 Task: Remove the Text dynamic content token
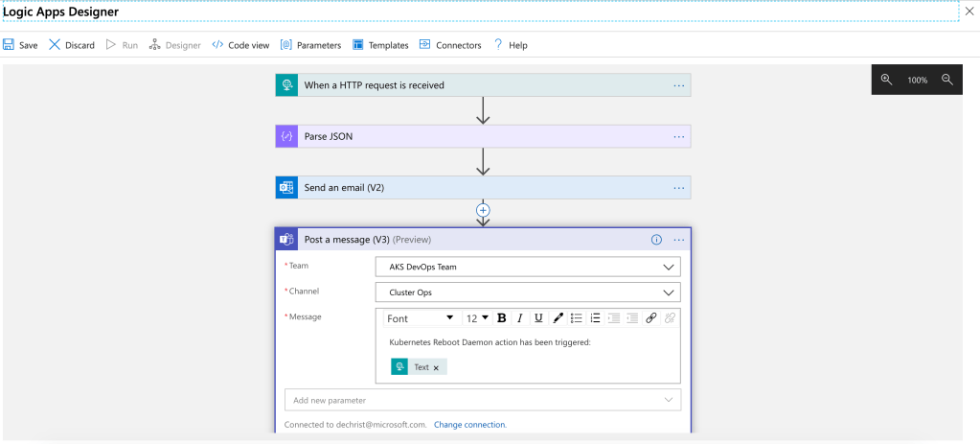pyautogui.click(x=436, y=367)
